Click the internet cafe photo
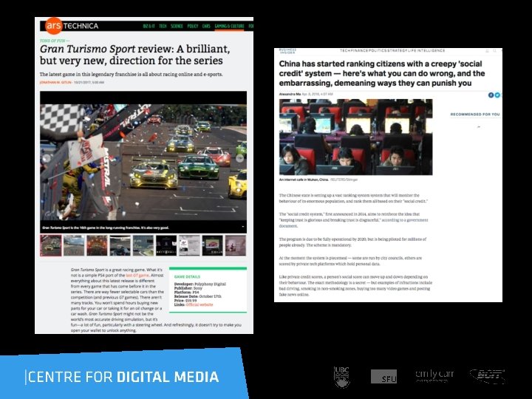Image resolution: width=532 pixels, height=399 pixels. point(355,137)
